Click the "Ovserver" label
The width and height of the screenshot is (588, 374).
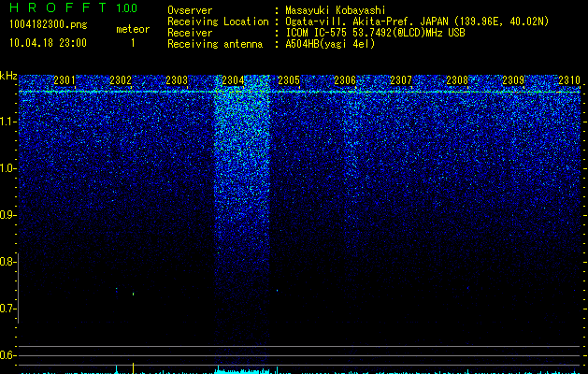(x=190, y=10)
